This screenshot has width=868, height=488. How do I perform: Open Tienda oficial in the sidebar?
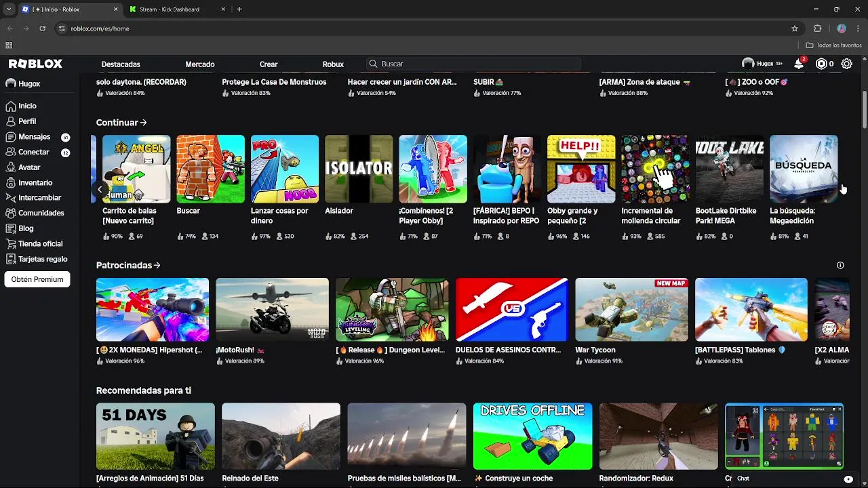point(39,243)
